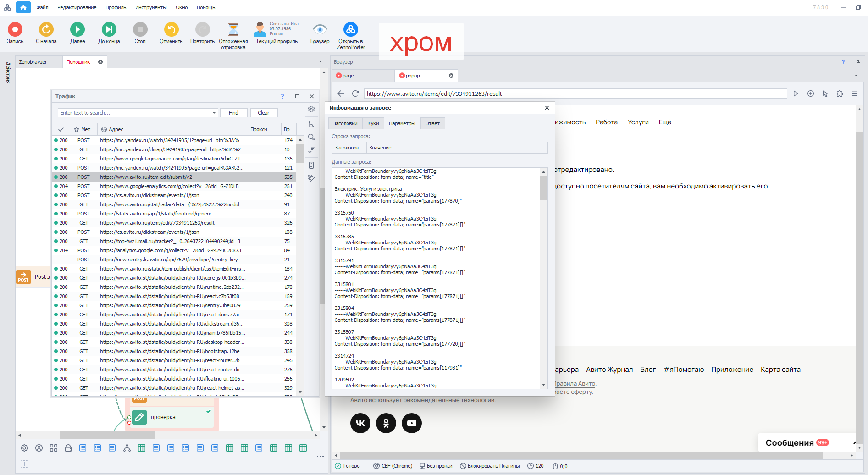The image size is (868, 475).
Task: Switch to the Zenobravzer project tab
Action: coord(39,62)
